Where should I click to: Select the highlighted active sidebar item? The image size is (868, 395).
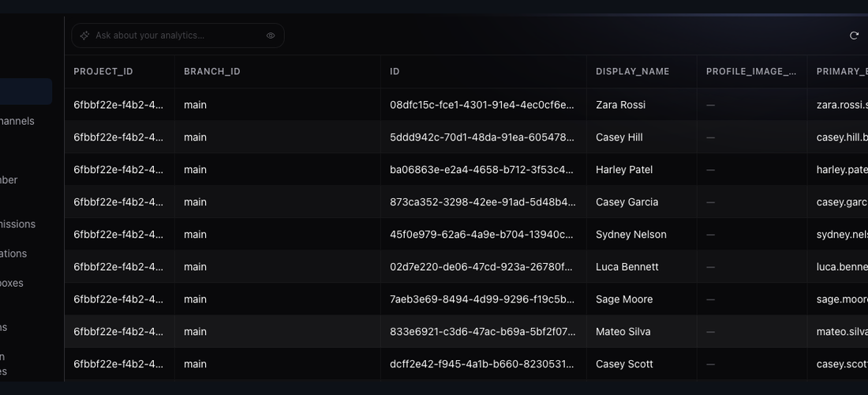pyautogui.click(x=26, y=92)
